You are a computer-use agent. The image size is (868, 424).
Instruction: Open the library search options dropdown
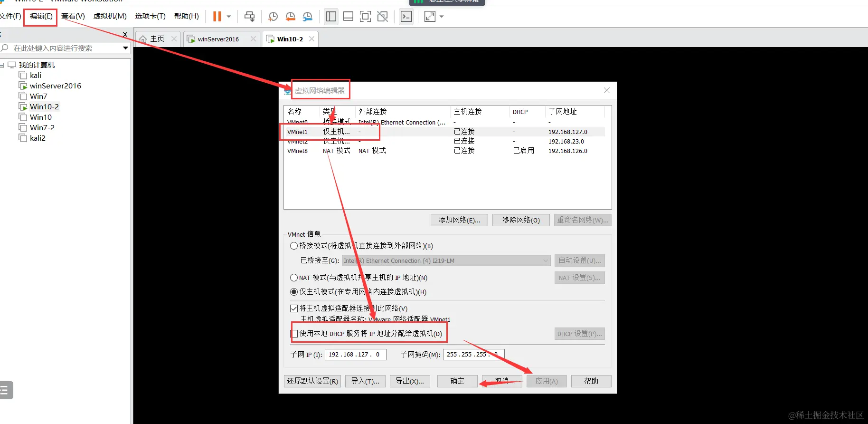point(125,48)
